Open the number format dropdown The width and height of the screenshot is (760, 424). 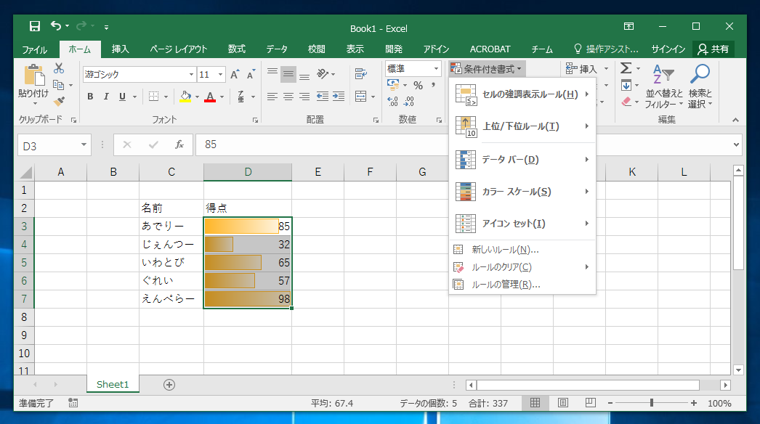click(436, 68)
